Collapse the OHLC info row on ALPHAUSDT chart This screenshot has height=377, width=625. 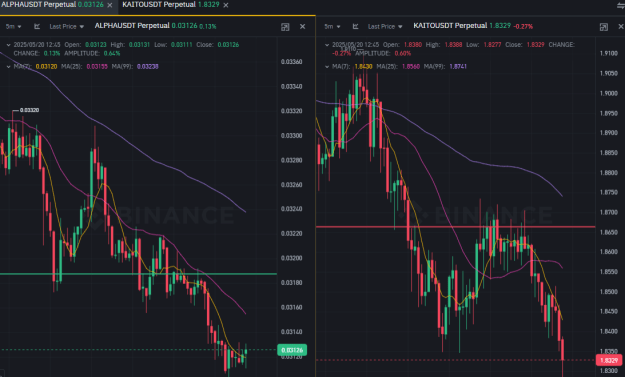[x=8, y=45]
